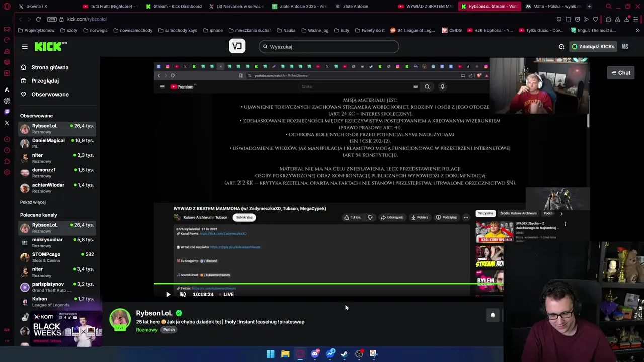
Task: Expand Pokaż więcej followed channels
Action: click(x=33, y=202)
